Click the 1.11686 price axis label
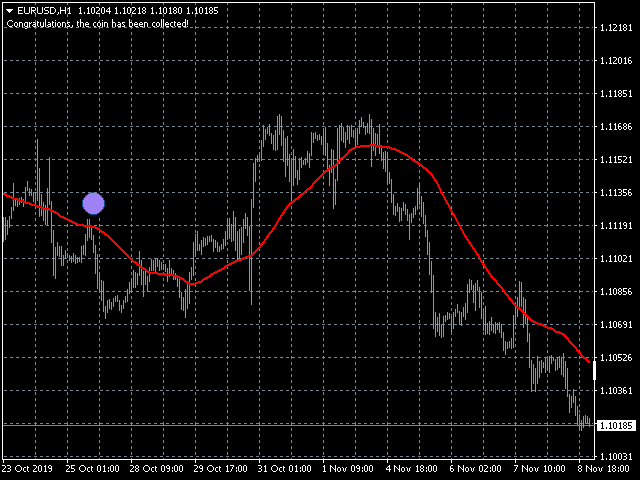 [617, 127]
